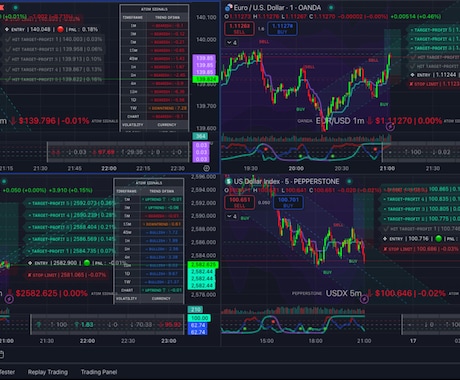This screenshot has width=460, height=380.
Task: Click the 15:00 time axis label
Action: click(x=267, y=341)
